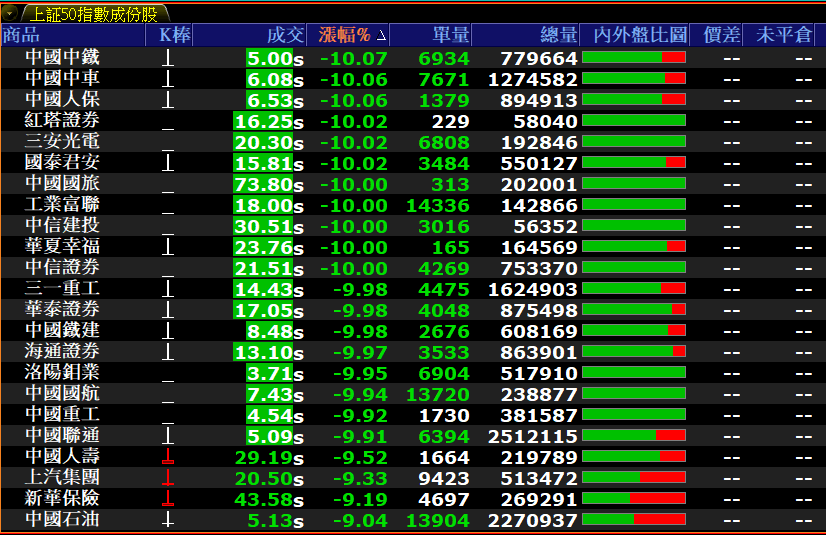Open K-bar candlestick icon for 華泰證券
Image resolution: width=826 pixels, height=535 pixels.
[x=168, y=310]
